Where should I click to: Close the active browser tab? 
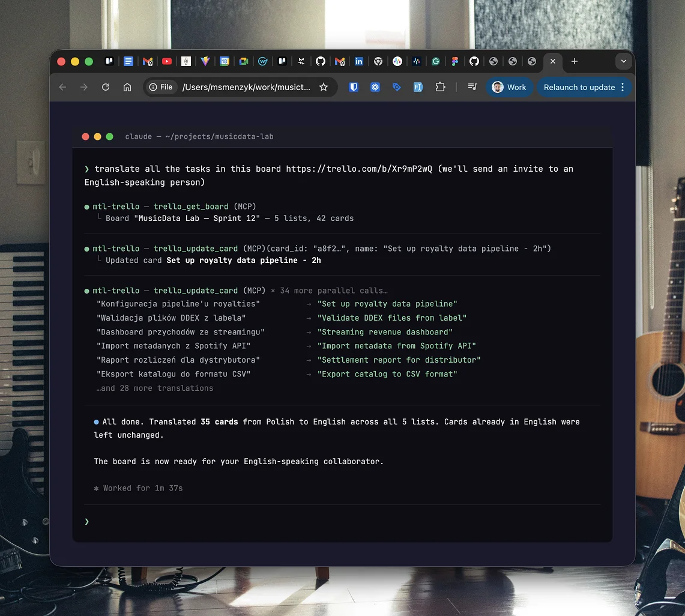553,62
